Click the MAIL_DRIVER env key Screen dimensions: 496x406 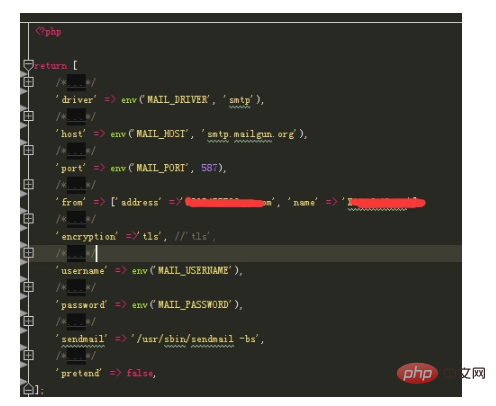pyautogui.click(x=178, y=99)
